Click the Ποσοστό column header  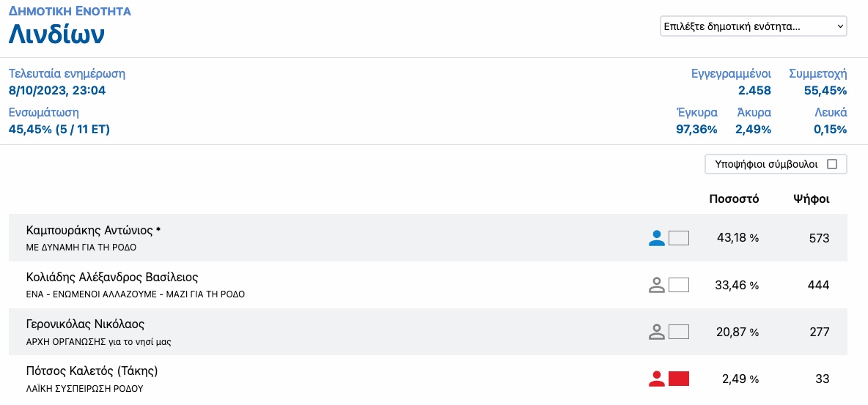click(x=734, y=200)
